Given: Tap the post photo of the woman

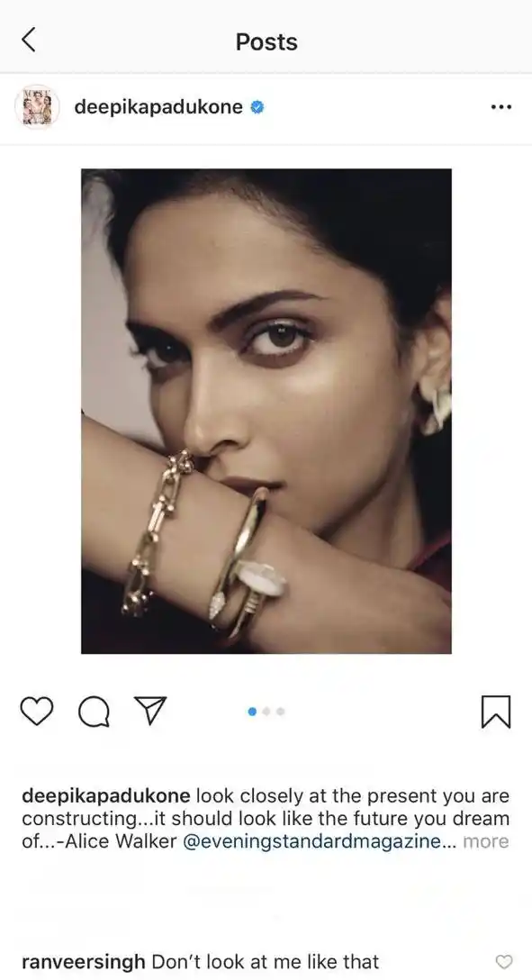Looking at the screenshot, I should pyautogui.click(x=266, y=411).
